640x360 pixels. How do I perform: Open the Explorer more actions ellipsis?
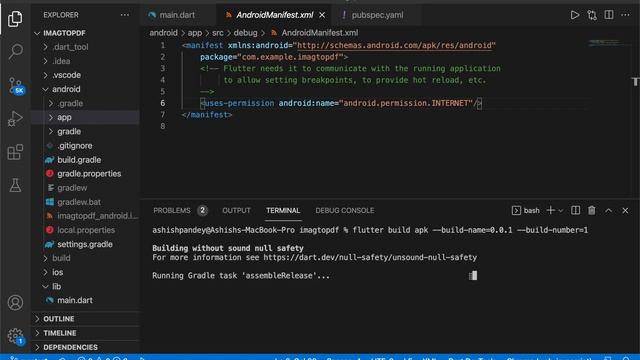point(124,15)
